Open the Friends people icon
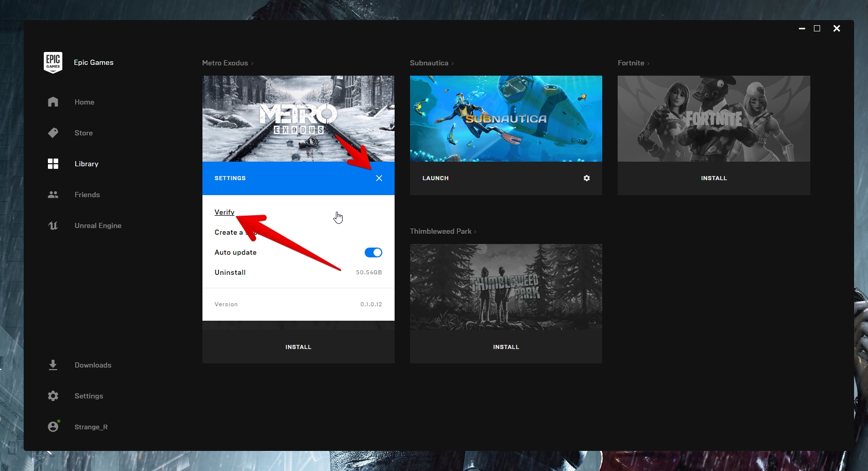The height and width of the screenshot is (471, 868). 53,195
